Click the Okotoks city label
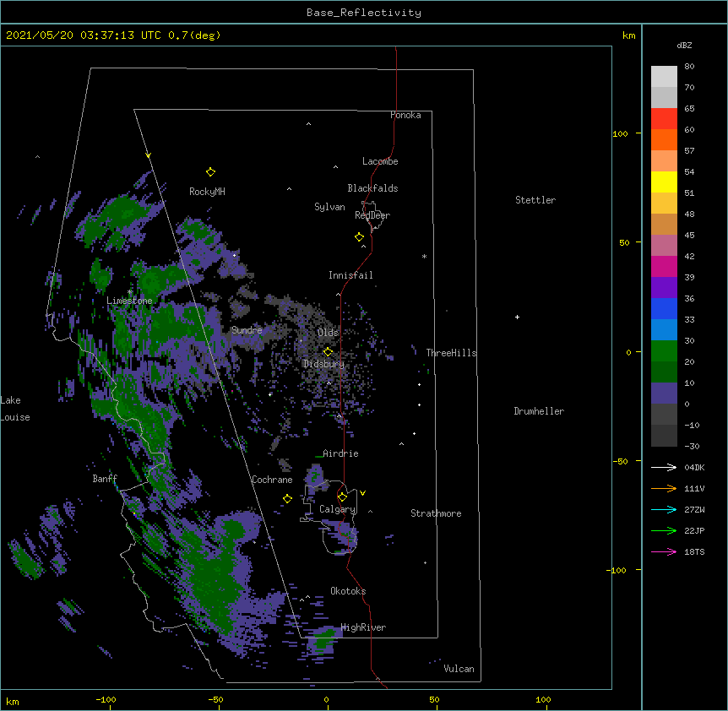The height and width of the screenshot is (711, 728). [348, 591]
